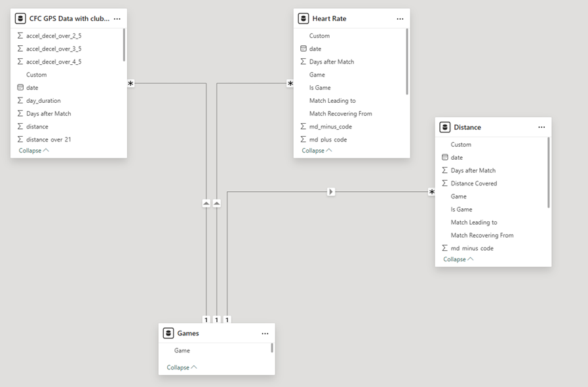Open more options for Heart Rate table
Image resolution: width=588 pixels, height=387 pixels.
pos(400,19)
